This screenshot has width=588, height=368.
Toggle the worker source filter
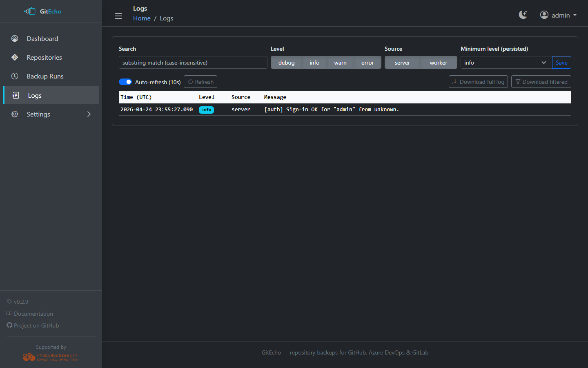point(438,63)
